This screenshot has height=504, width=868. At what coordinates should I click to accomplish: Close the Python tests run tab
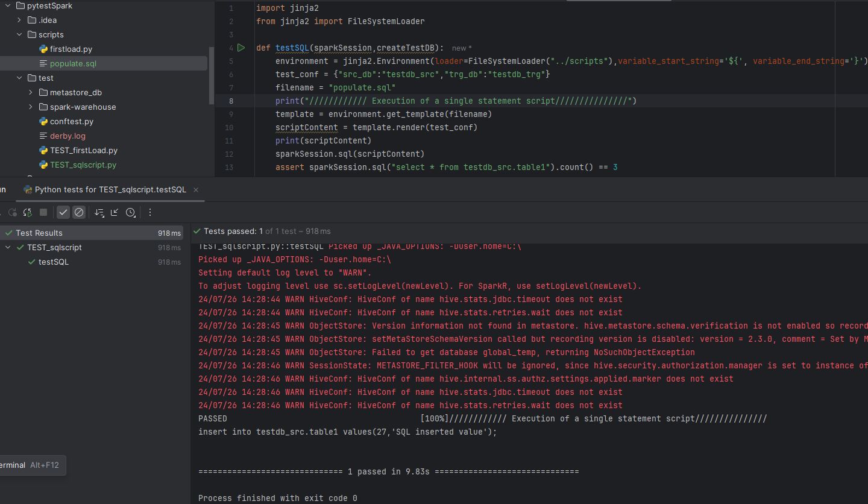tap(196, 189)
